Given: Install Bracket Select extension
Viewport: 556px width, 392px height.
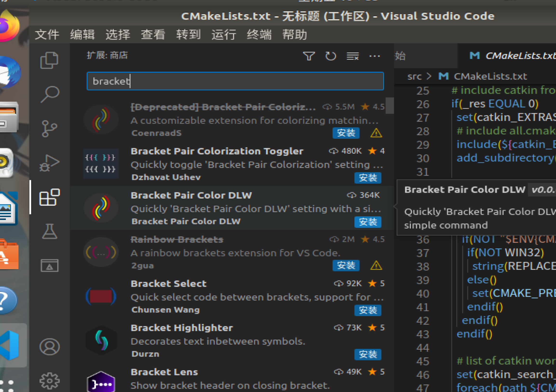Looking at the screenshot, I should [x=368, y=310].
